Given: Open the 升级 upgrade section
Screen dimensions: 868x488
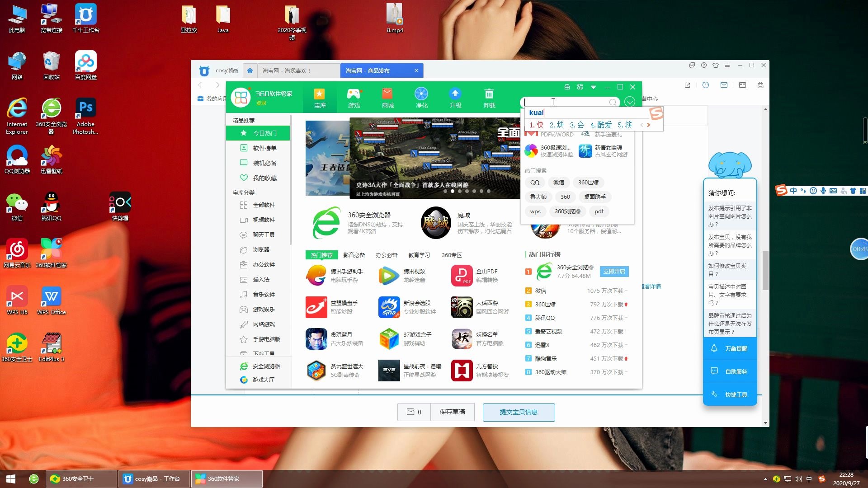Looking at the screenshot, I should (x=455, y=98).
